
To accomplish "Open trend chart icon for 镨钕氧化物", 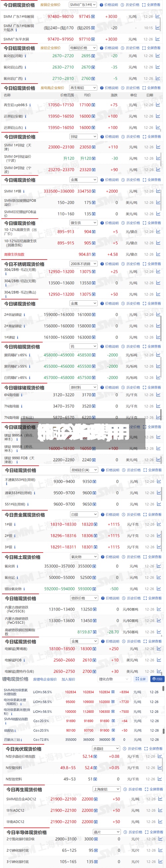I will click(x=159, y=589).
